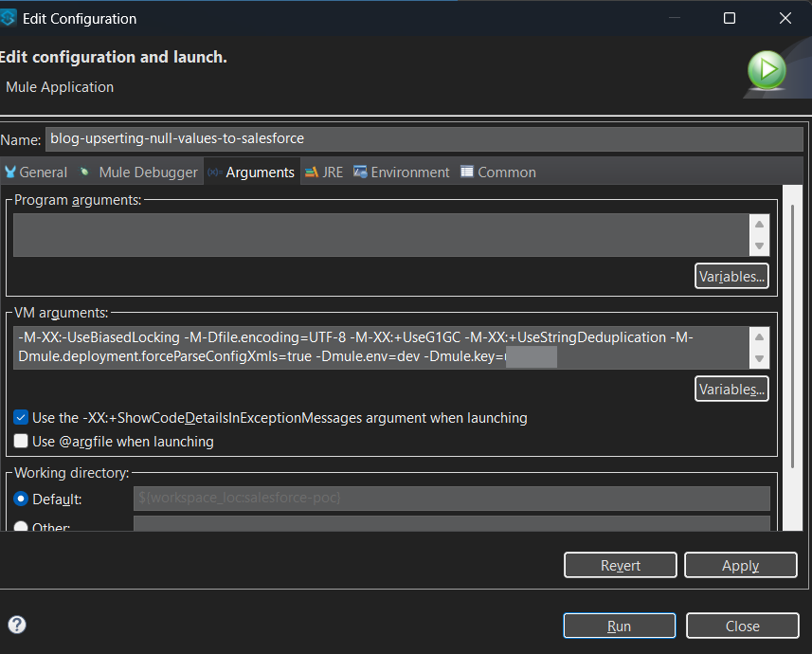Click the Anypoint Studio title bar icon

click(9, 18)
